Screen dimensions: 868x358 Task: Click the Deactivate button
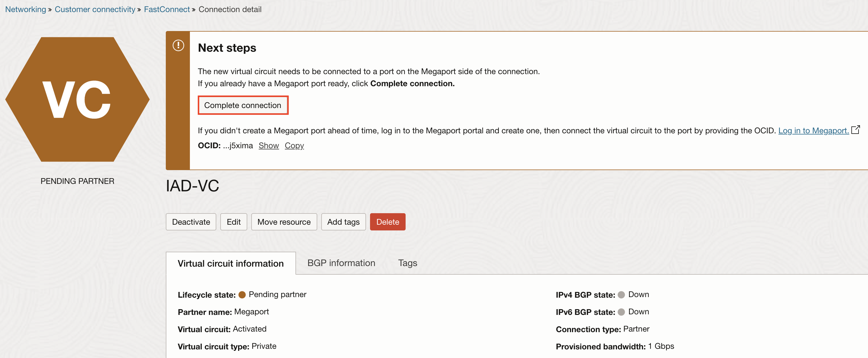click(191, 222)
